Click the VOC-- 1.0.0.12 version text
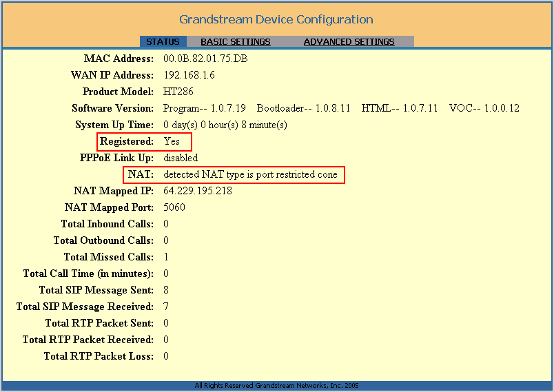Screen dimensions: 554x392 (484, 108)
